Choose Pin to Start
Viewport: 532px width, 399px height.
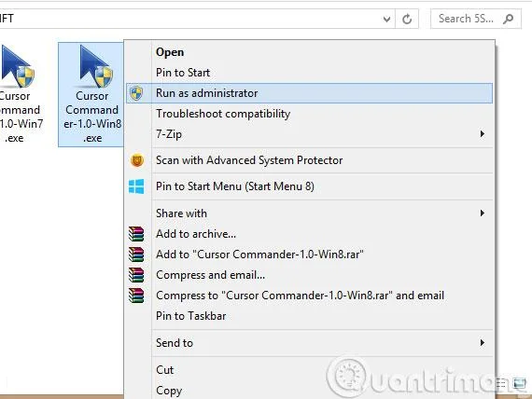(309, 73)
